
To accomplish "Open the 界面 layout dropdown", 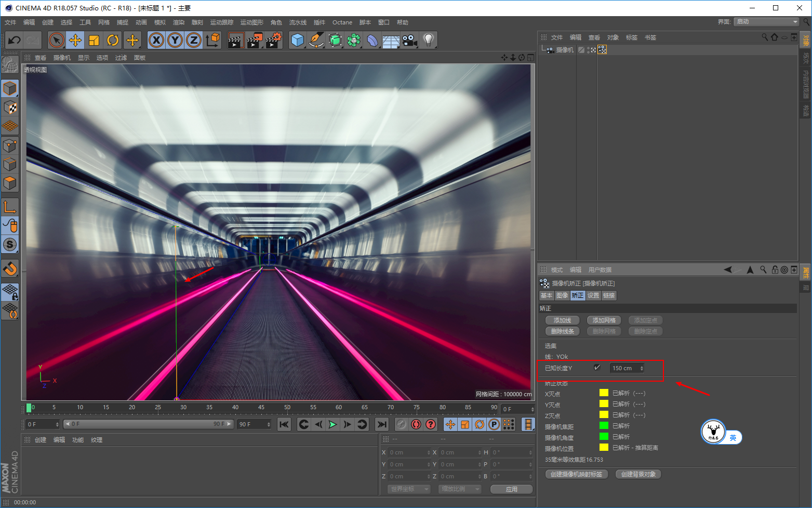I will tap(766, 22).
